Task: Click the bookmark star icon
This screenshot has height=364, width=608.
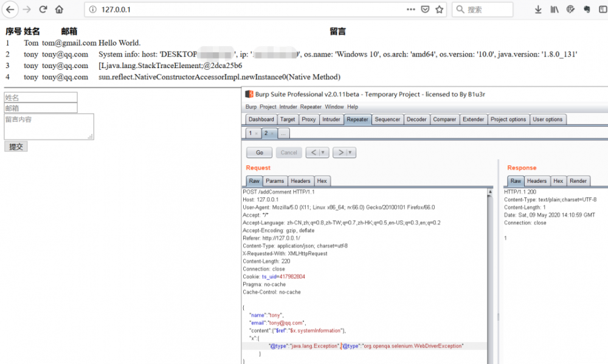Action: [x=439, y=9]
